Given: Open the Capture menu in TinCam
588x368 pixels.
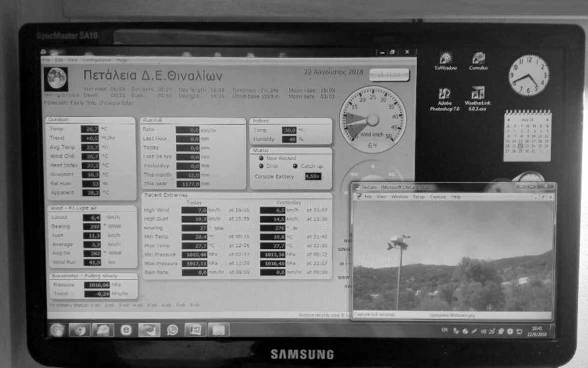Looking at the screenshot, I should [x=437, y=197].
